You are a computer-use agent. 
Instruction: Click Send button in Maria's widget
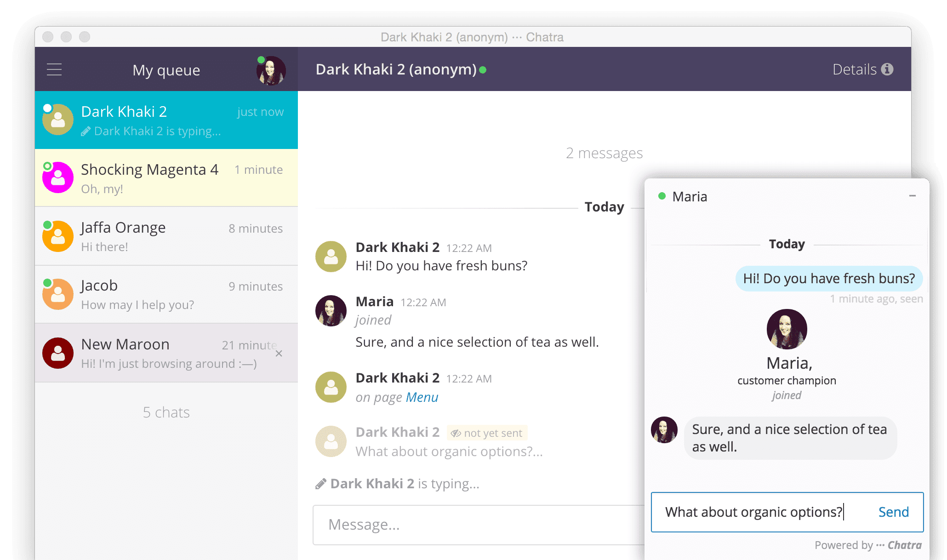click(893, 511)
